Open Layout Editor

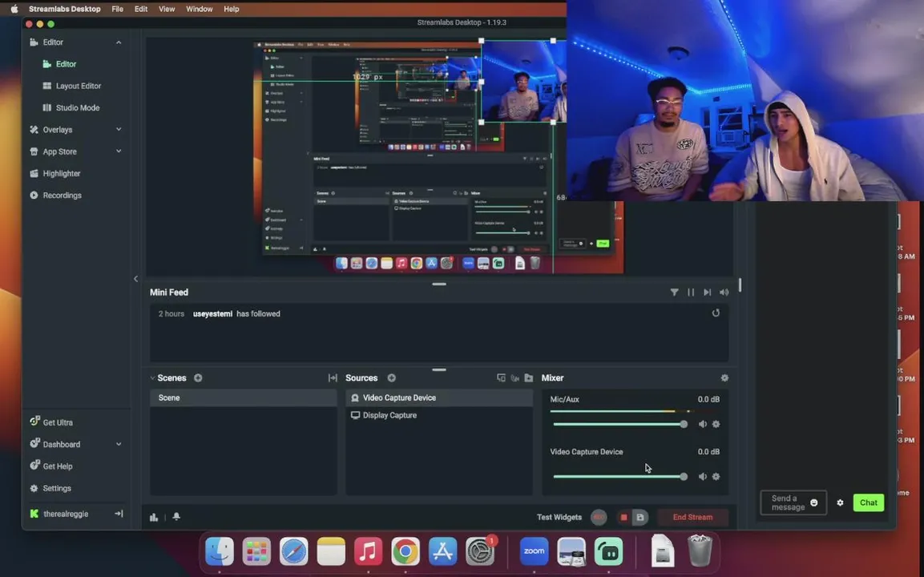(x=77, y=86)
